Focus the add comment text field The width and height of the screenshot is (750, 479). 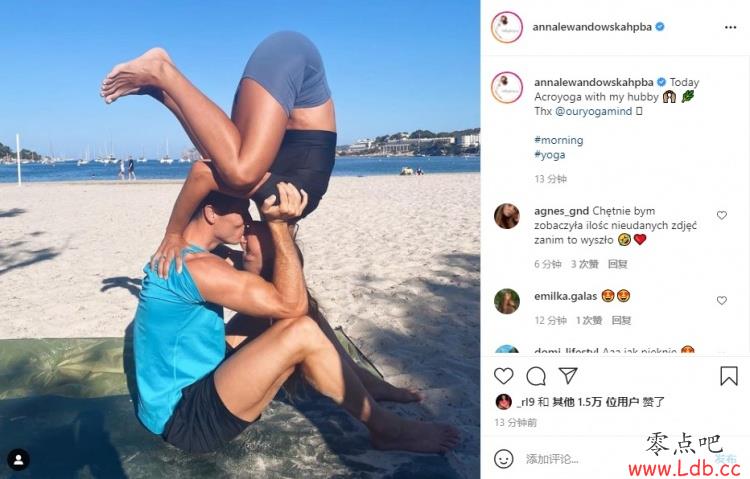(617, 459)
